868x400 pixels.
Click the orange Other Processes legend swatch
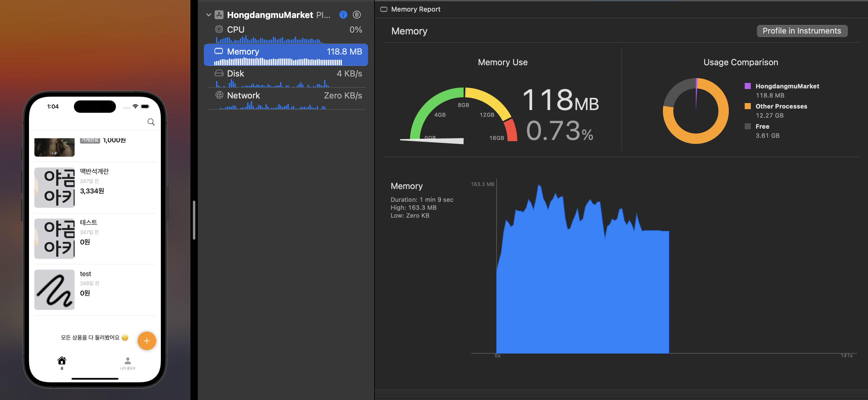[747, 106]
